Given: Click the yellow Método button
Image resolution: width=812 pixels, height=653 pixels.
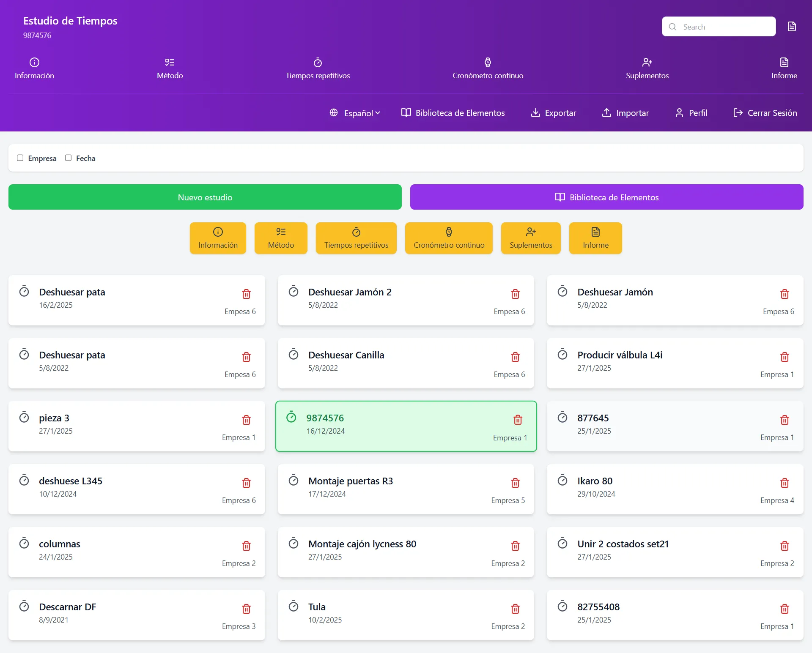Looking at the screenshot, I should 281,238.
